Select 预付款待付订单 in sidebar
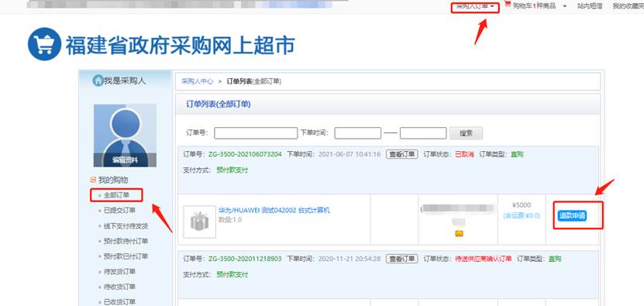644x306 pixels. 126,241
